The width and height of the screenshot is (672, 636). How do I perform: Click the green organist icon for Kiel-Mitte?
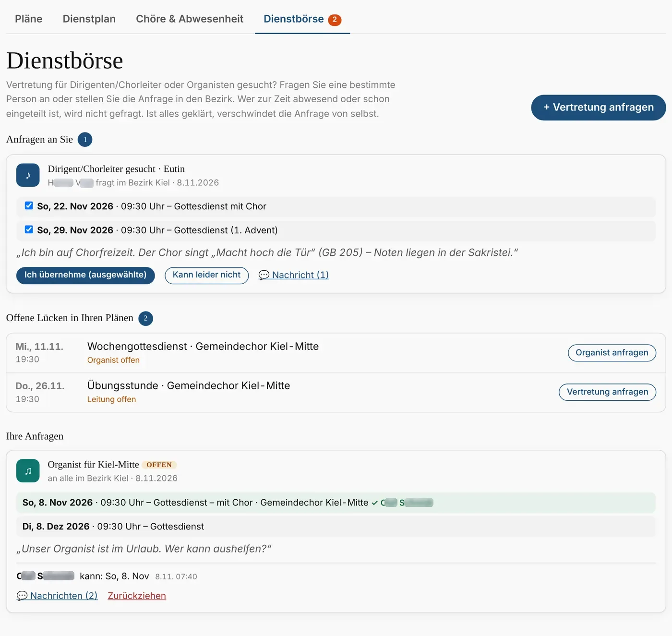pyautogui.click(x=28, y=471)
